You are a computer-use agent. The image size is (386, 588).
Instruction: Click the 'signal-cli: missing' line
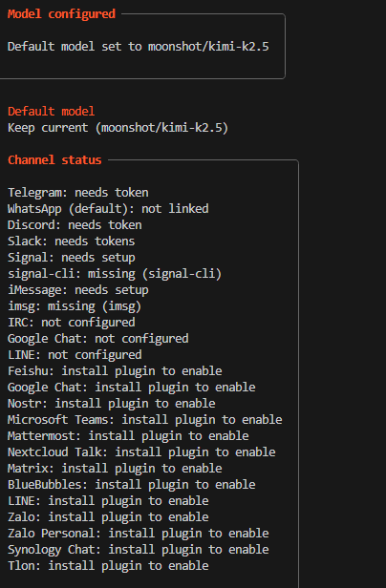pyautogui.click(x=115, y=274)
